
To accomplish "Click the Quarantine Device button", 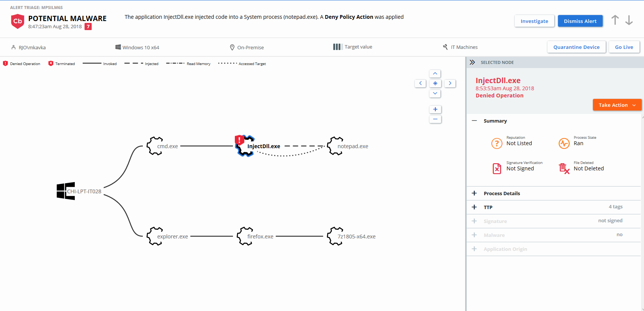I will [x=576, y=47].
